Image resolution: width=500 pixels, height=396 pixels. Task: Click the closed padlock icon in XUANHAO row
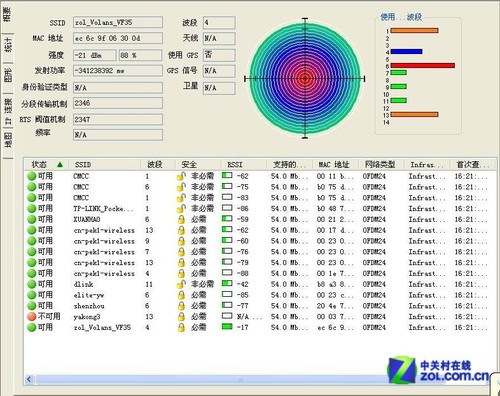click(x=181, y=220)
